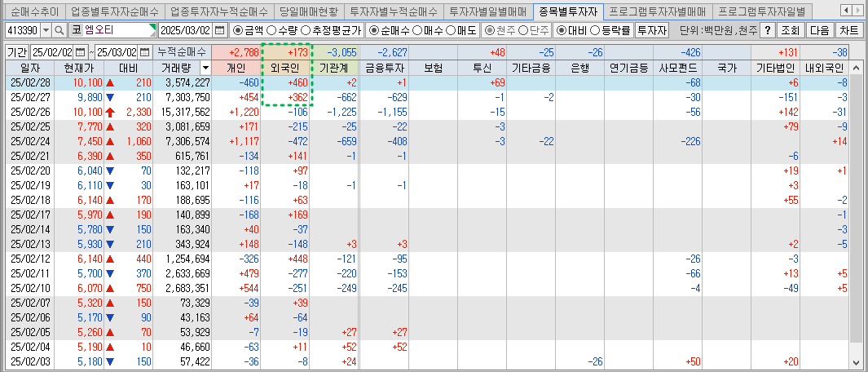Select the 추정평균가 radio option
The width and height of the screenshot is (868, 372).
pos(305,30)
